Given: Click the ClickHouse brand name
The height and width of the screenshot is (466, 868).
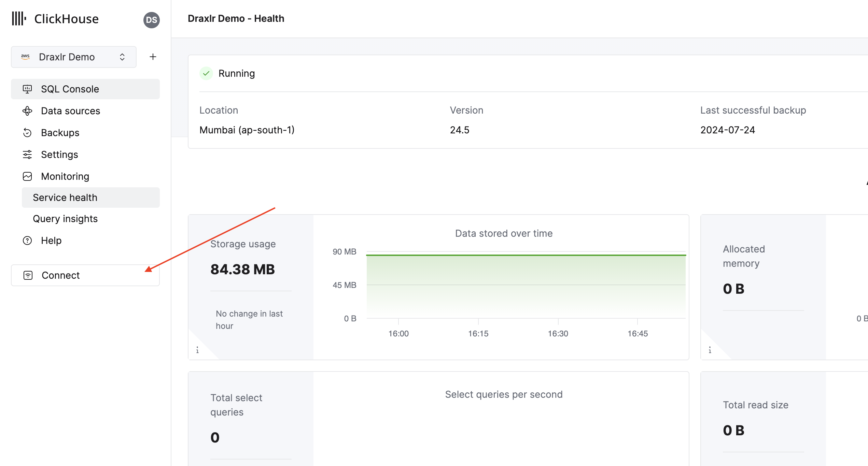Looking at the screenshot, I should coord(66,19).
